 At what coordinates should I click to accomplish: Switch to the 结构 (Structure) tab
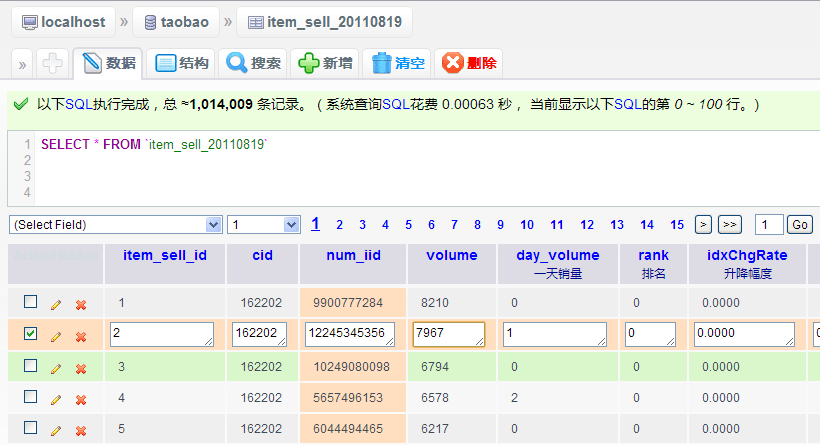click(183, 63)
